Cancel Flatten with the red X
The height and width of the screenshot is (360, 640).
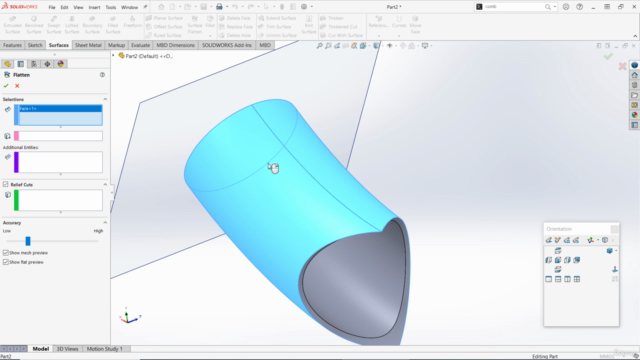coord(17,86)
